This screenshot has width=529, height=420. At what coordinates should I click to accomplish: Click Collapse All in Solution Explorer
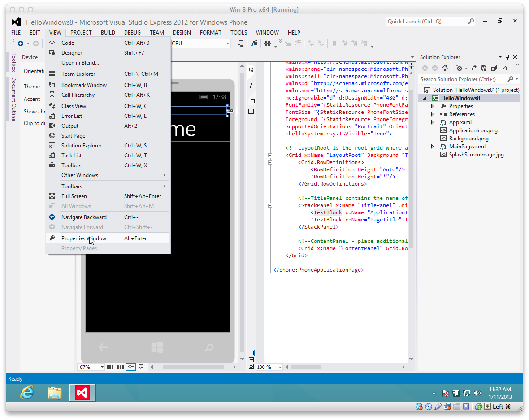[x=494, y=68]
